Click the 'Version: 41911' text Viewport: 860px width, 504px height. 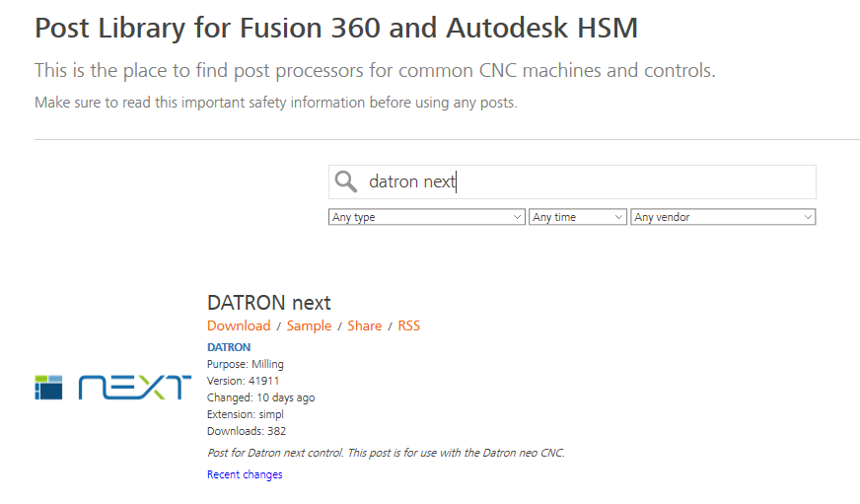coord(244,381)
